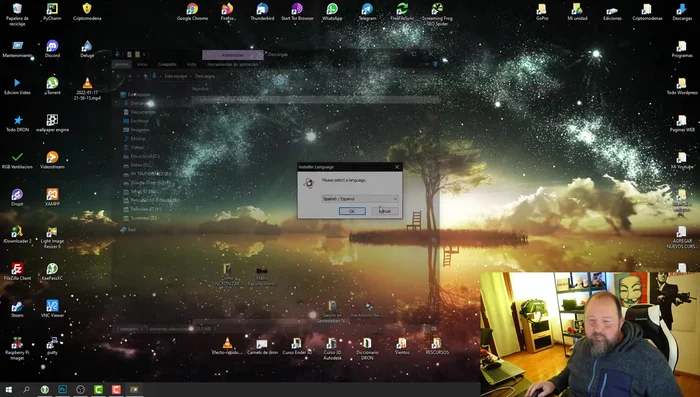Launch Light Image Resizer 6
Screen dimensions: 700x397
tap(52, 238)
